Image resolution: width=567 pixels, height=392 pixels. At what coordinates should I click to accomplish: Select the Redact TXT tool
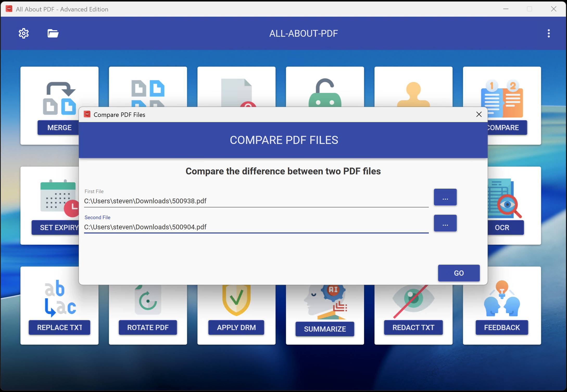(413, 327)
